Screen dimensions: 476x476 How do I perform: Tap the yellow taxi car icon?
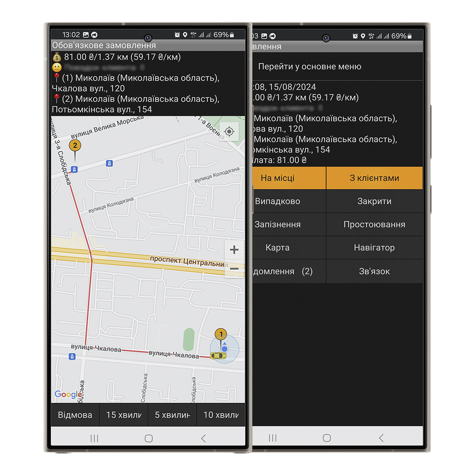218,355
